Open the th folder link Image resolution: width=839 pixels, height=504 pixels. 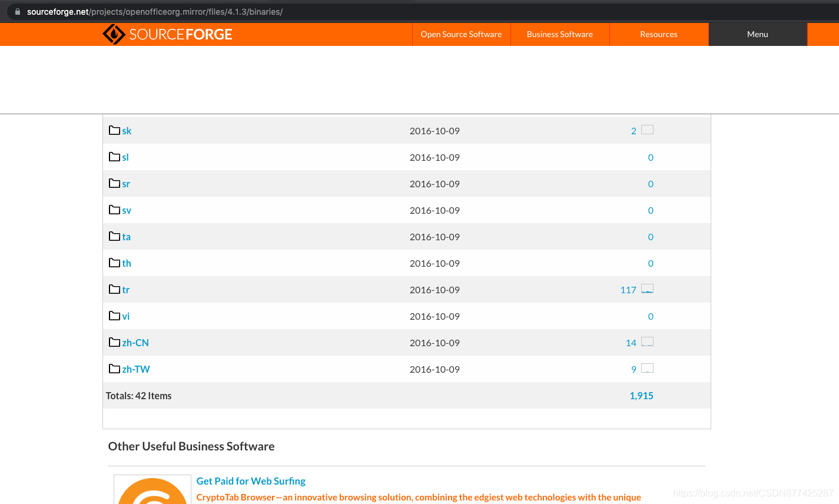(127, 263)
